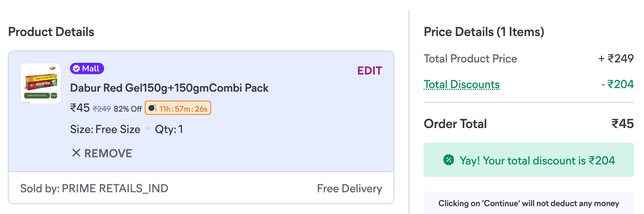Click the 11h:57m:26s countdown timer
This screenshot has width=644, height=214.
pyautogui.click(x=183, y=109)
